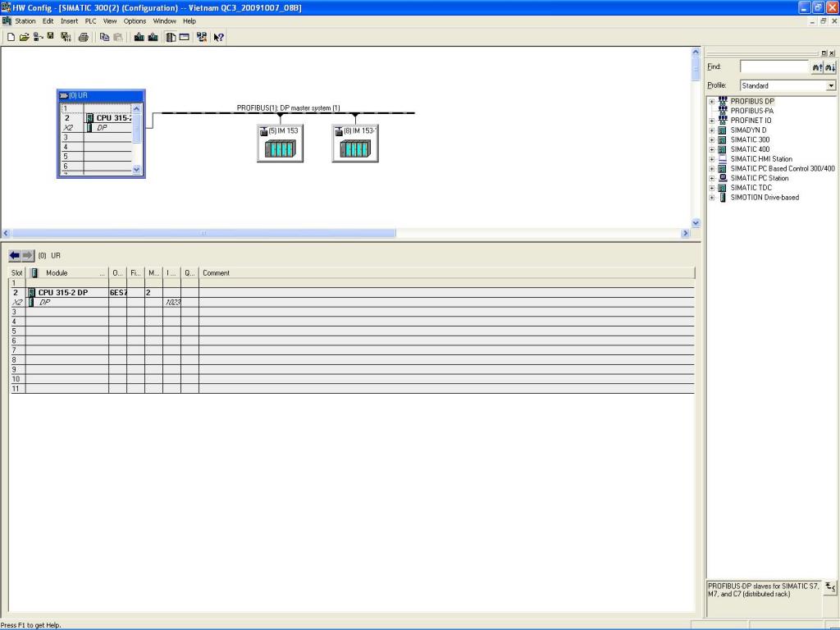Undock the catalog pane with its float icon

(824, 53)
